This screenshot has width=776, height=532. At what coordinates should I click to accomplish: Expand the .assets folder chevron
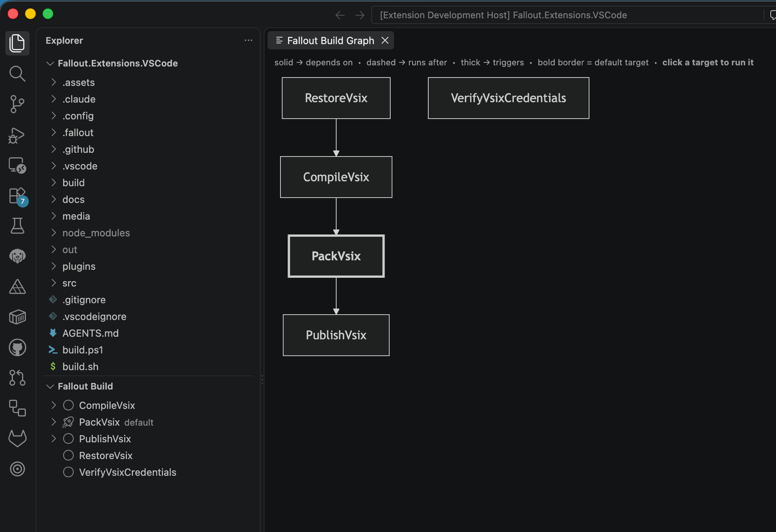point(54,82)
